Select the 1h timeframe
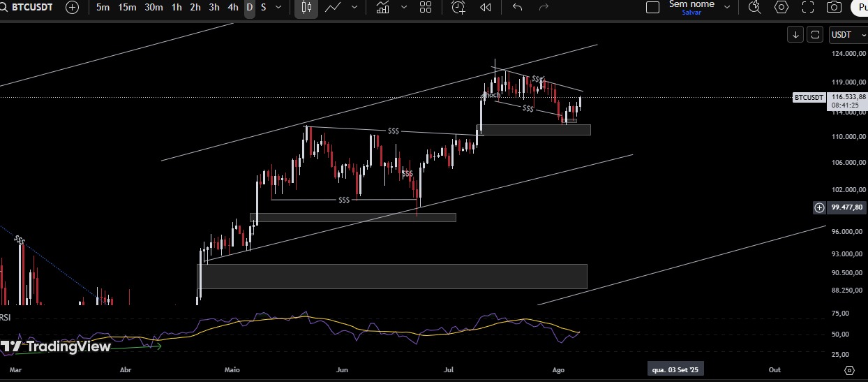The width and height of the screenshot is (868, 382). [x=177, y=8]
